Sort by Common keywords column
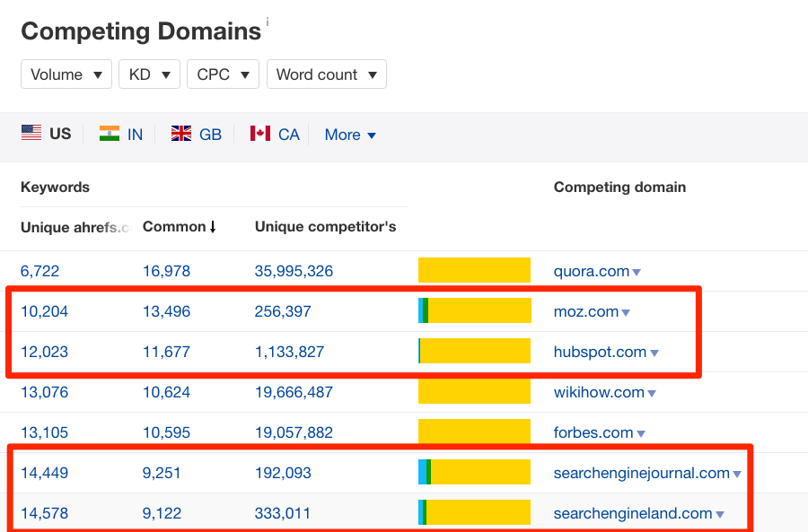 179,227
